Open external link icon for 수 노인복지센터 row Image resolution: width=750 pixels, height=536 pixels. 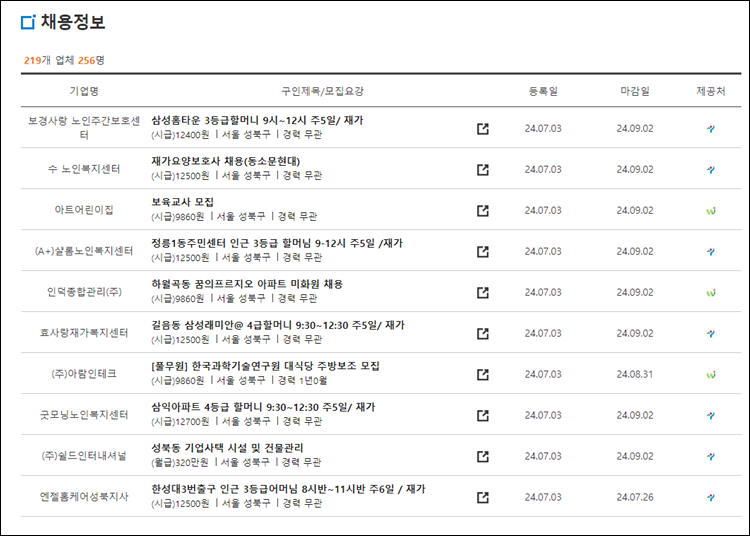[483, 170]
